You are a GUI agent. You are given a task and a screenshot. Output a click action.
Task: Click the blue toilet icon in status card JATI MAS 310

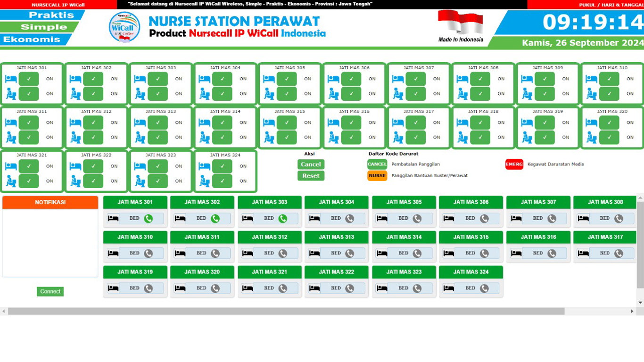coord(592,94)
